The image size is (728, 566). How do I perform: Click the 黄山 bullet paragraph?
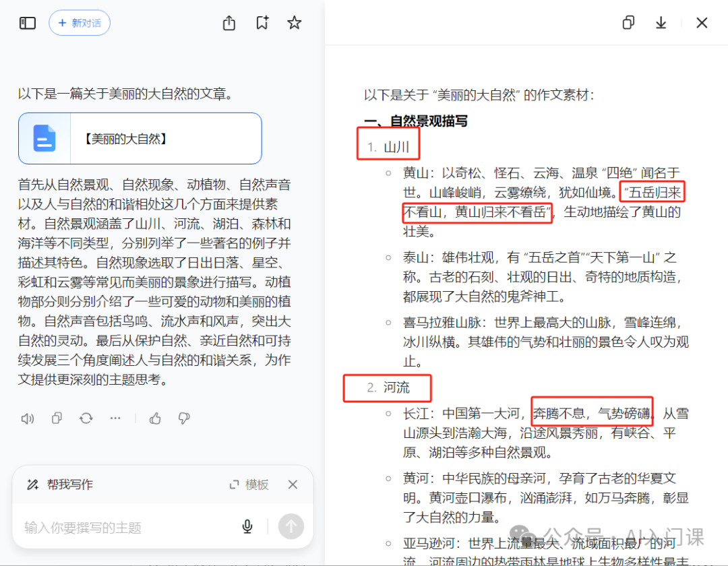[x=542, y=202]
